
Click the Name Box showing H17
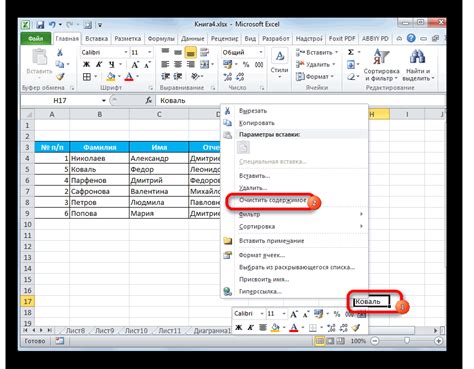[x=60, y=100]
